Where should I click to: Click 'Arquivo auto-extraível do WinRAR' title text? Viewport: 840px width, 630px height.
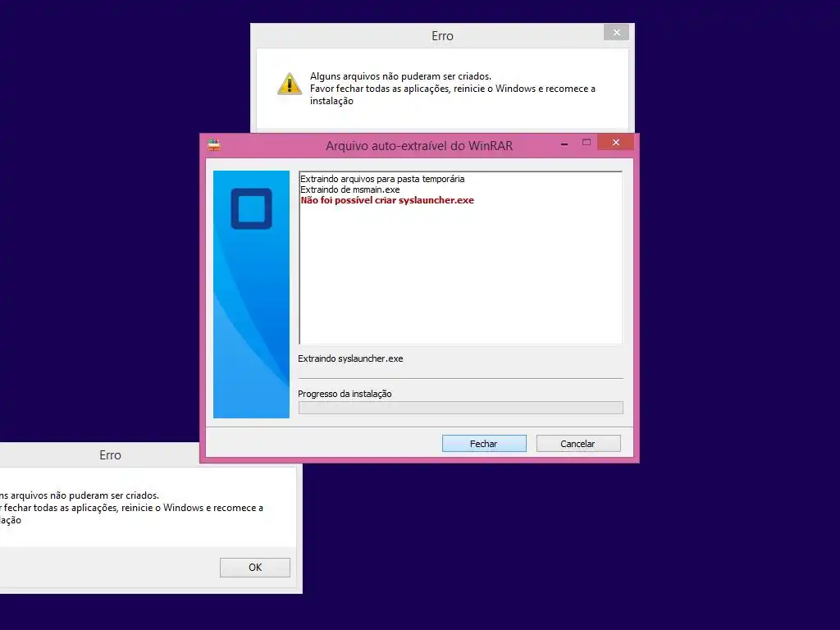pos(419,146)
